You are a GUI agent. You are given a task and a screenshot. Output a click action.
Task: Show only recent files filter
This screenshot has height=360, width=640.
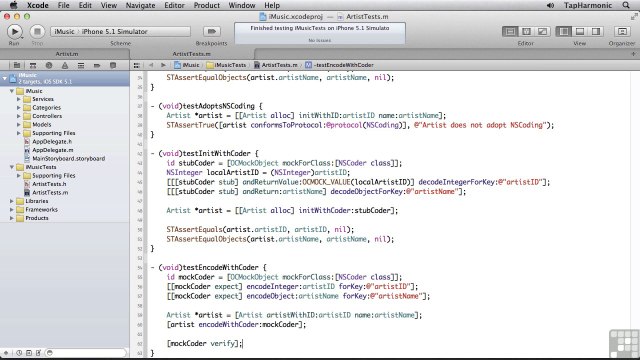tap(19, 353)
